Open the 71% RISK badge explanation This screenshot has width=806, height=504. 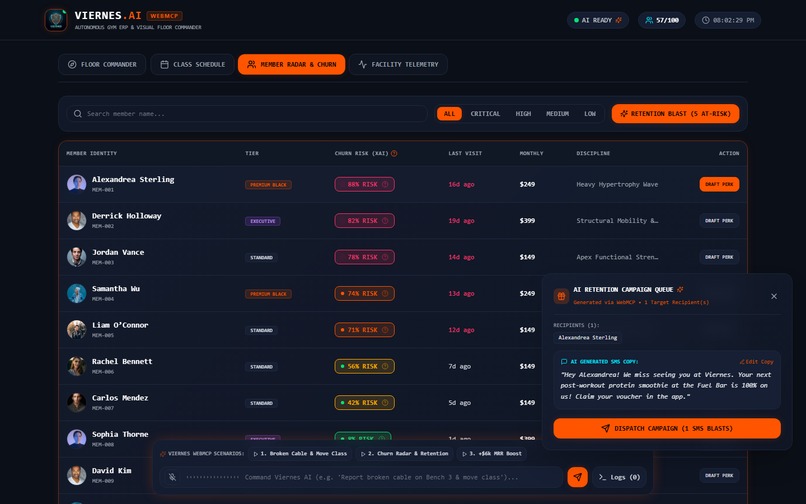pos(364,330)
